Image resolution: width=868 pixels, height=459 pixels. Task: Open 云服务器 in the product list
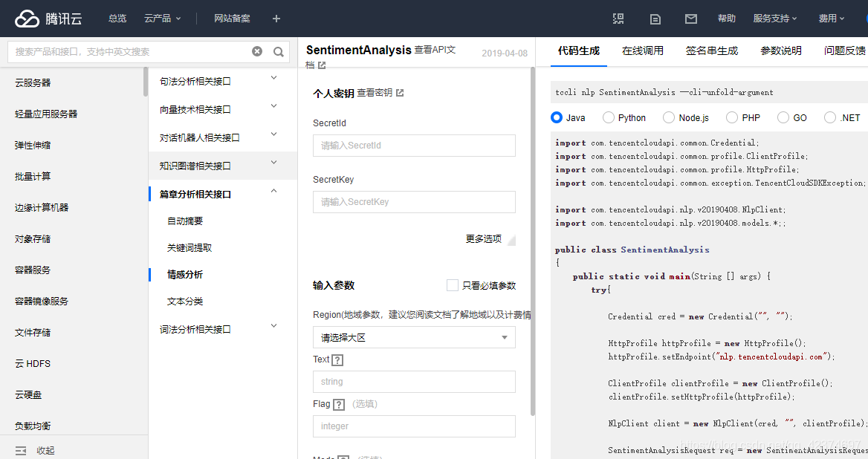[33, 82]
